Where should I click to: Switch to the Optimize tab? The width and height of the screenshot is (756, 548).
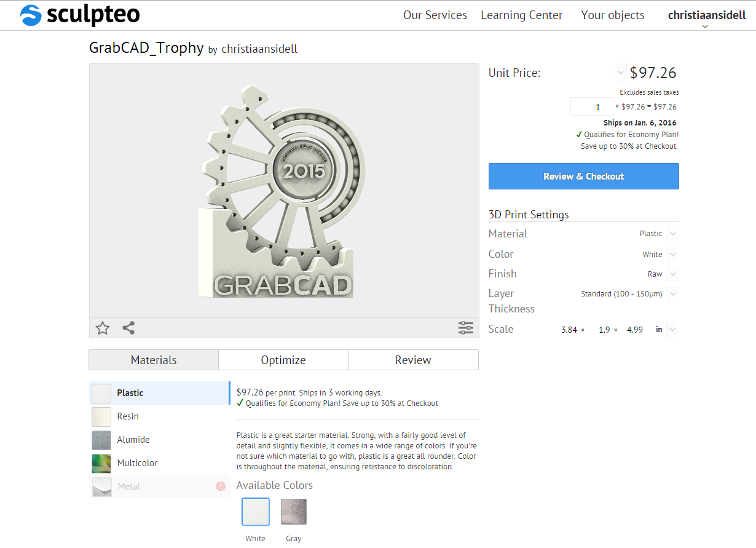coord(283,360)
